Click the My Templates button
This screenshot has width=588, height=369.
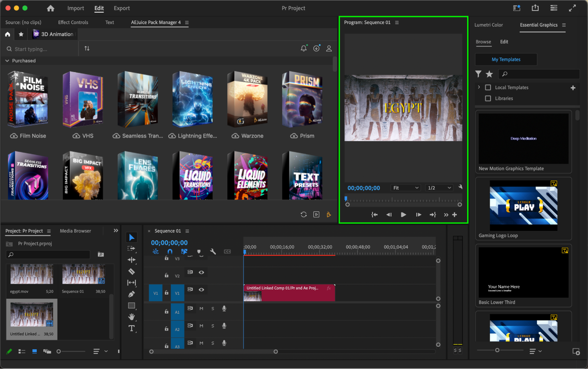pos(506,59)
